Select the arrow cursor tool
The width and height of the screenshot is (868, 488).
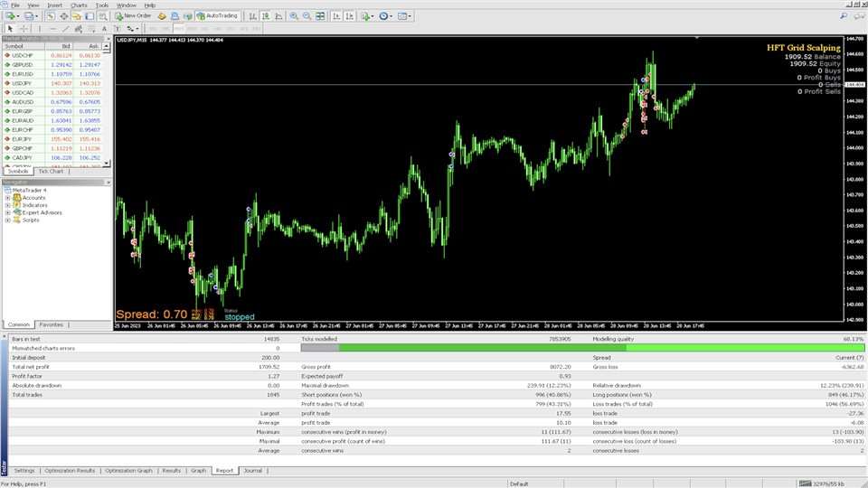[x=10, y=28]
